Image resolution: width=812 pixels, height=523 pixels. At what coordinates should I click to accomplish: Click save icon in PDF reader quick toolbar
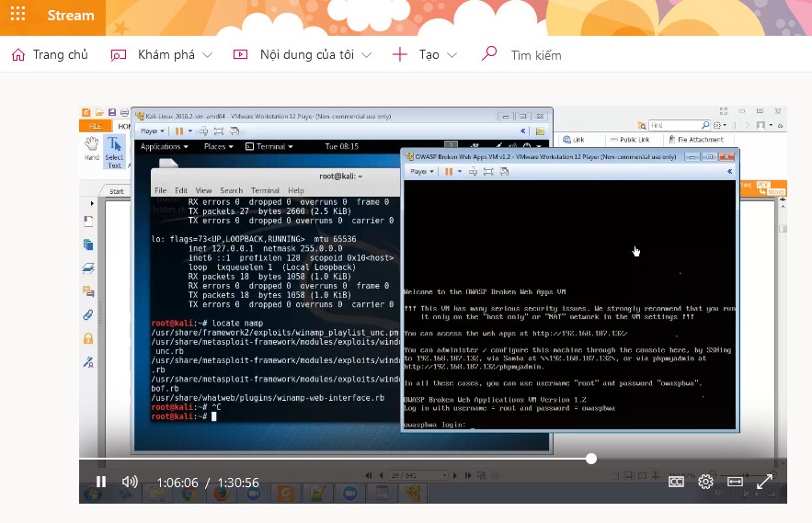click(x=112, y=112)
